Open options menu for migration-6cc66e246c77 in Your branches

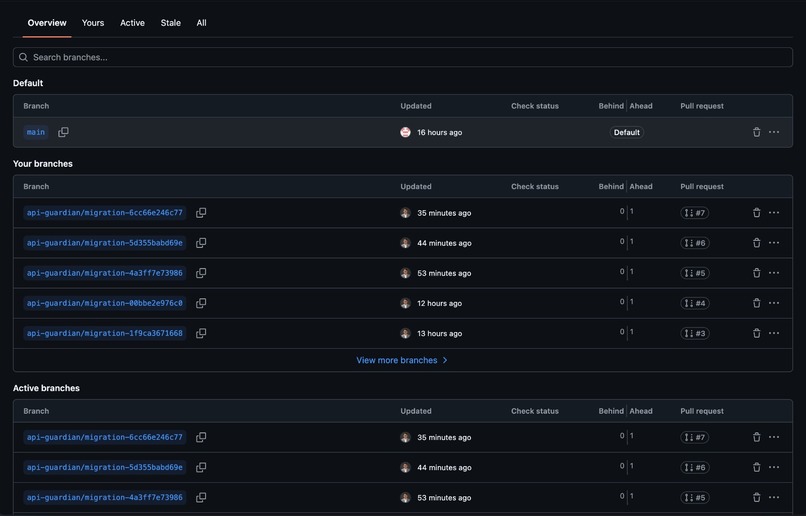(774, 213)
